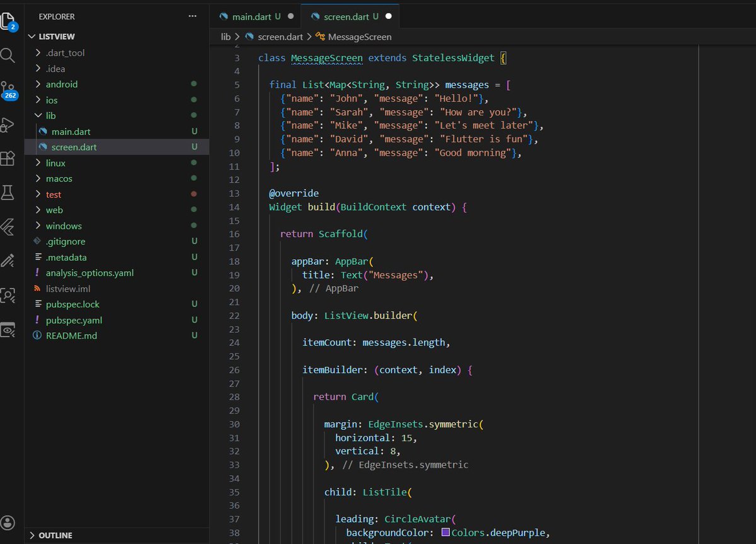
Task: Click line number 28 in the gutter
Action: [x=234, y=397]
